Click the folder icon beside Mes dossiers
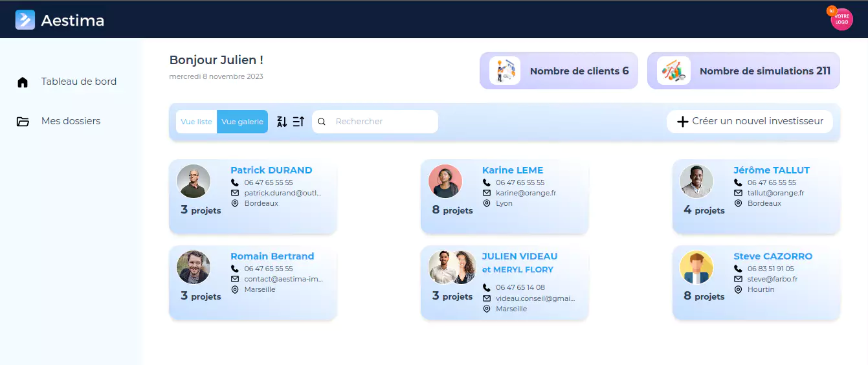 23,122
